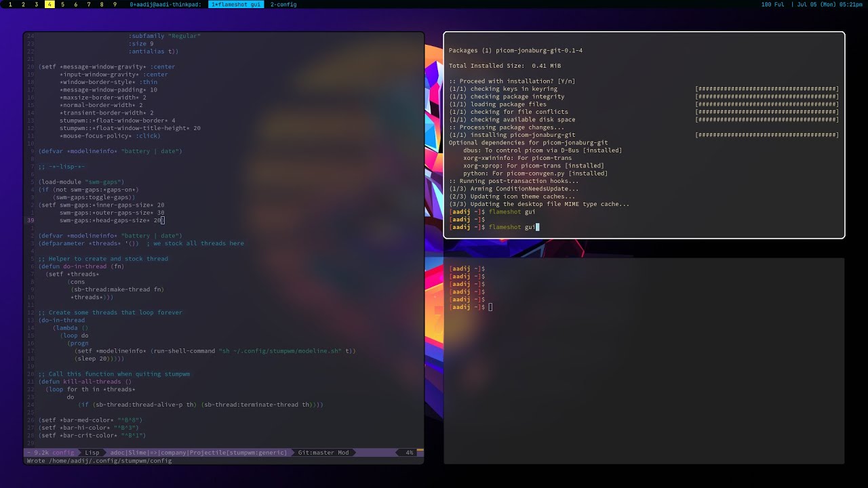Screen dimensions: 868x488
Task: Click the Jul 05 (Mon) 05:21pm clock
Action: coord(831,4)
